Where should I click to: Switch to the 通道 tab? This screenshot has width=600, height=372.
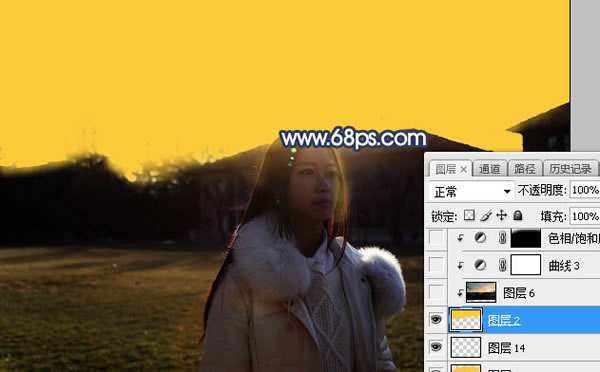point(490,169)
